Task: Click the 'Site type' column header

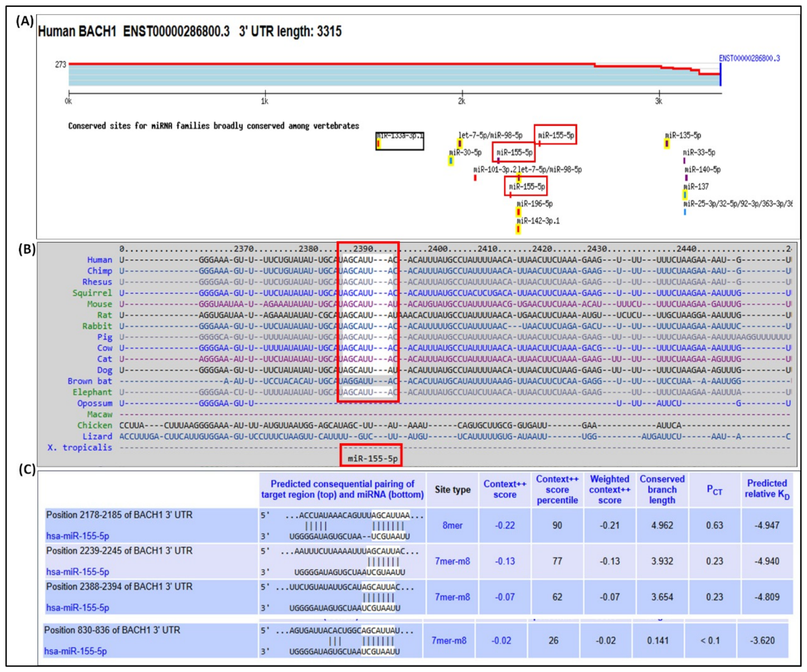Action: [x=452, y=490]
